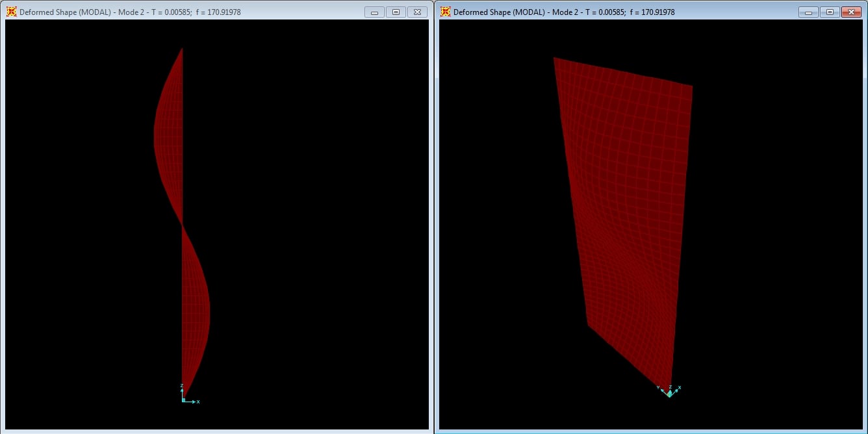Screen dimensions: 868x434
Task: Minimize the right Deformed Shape window
Action: tap(808, 12)
